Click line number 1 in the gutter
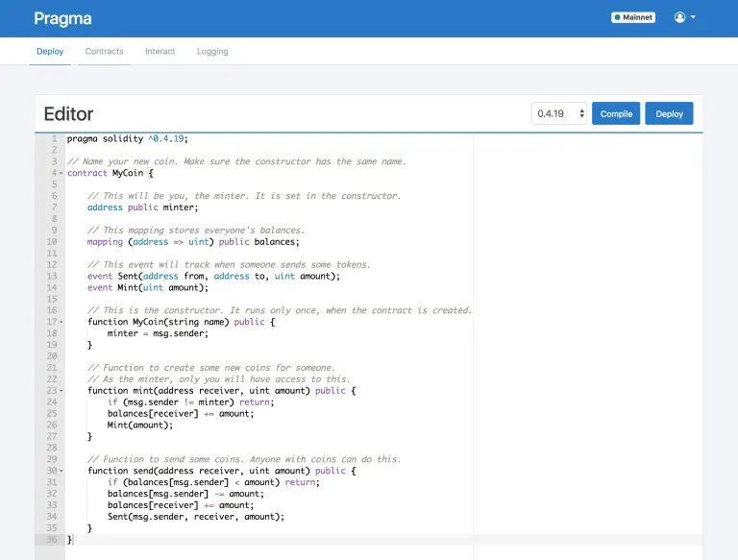Image resolution: width=738 pixels, height=560 pixels. [54, 139]
